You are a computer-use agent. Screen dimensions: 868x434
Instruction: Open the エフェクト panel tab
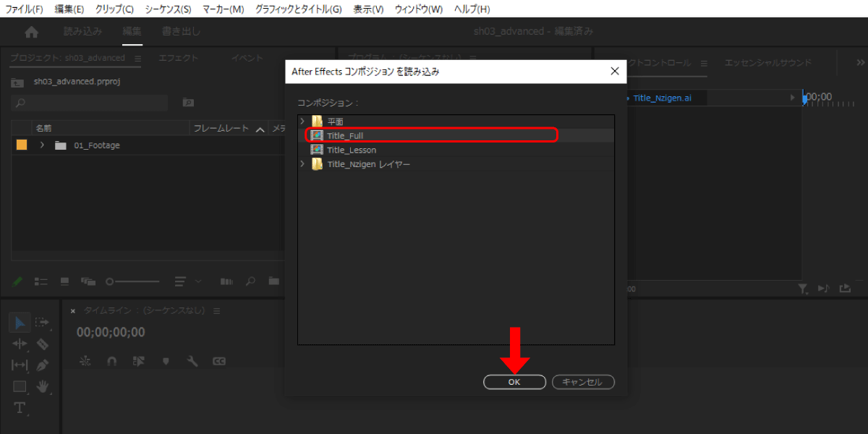coord(178,58)
